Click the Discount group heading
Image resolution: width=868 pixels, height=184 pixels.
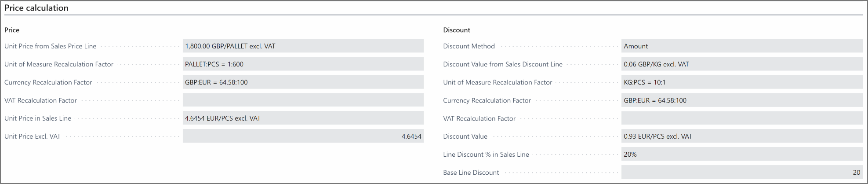pos(457,30)
